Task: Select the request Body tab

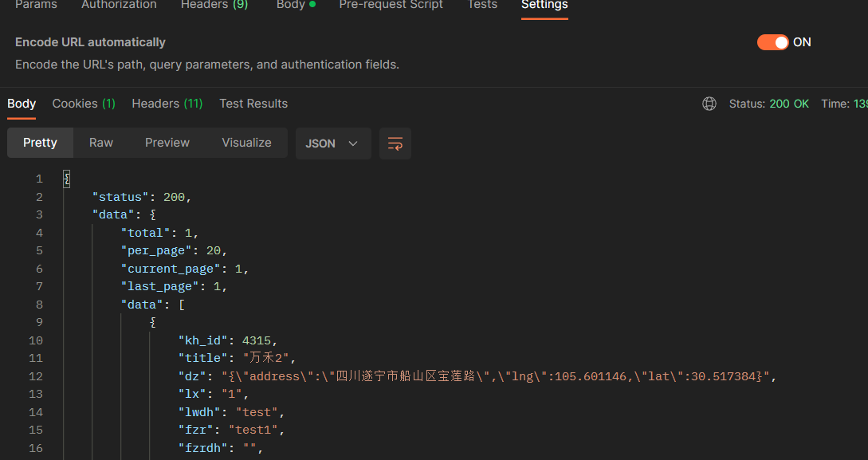Action: tap(295, 5)
